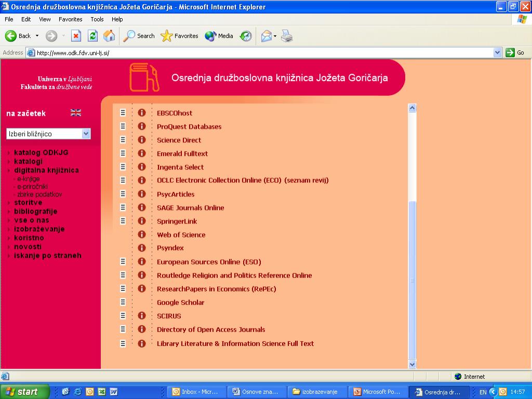Collapse the digitalna knjižnica section
532x399 pixels.
(x=46, y=170)
